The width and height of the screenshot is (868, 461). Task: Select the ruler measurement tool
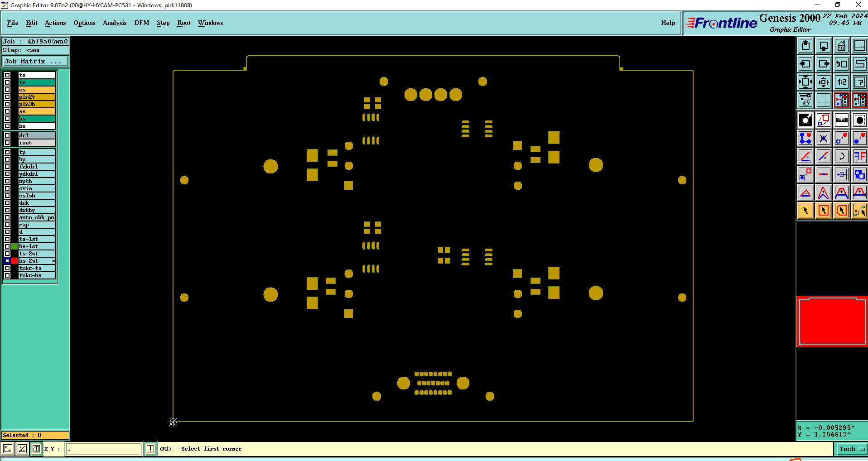(x=841, y=120)
